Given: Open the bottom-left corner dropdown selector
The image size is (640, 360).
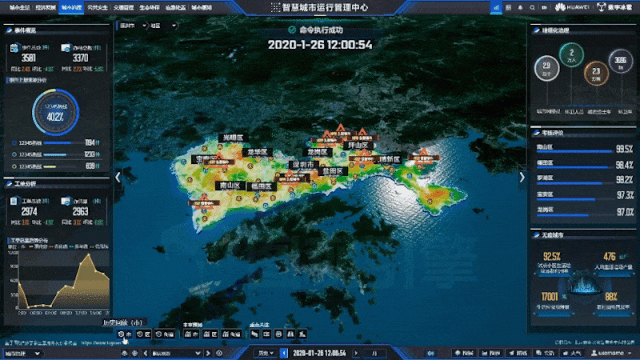Looking at the screenshot, I should click(x=22, y=353).
